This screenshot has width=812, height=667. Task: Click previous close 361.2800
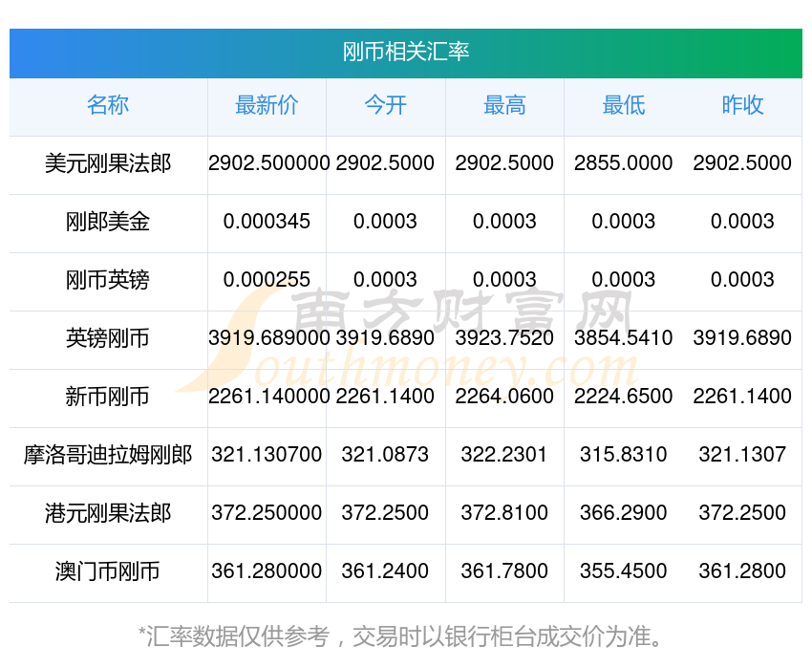click(742, 571)
